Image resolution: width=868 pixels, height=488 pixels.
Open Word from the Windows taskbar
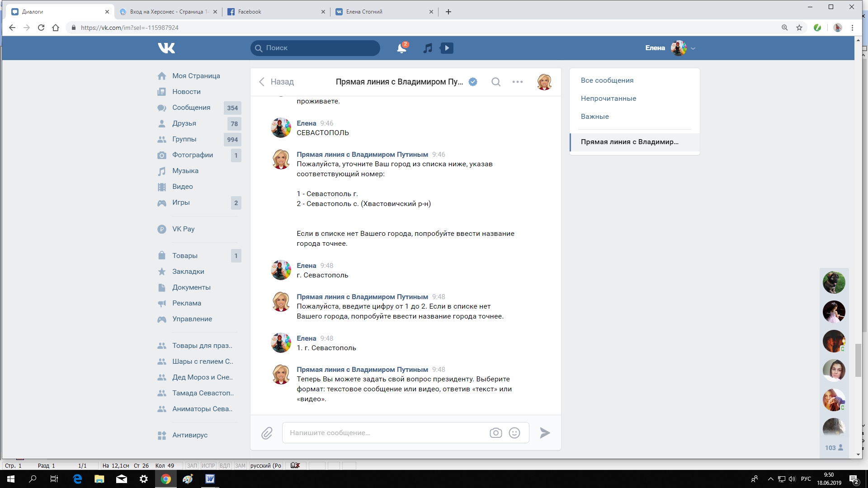pos(210,479)
